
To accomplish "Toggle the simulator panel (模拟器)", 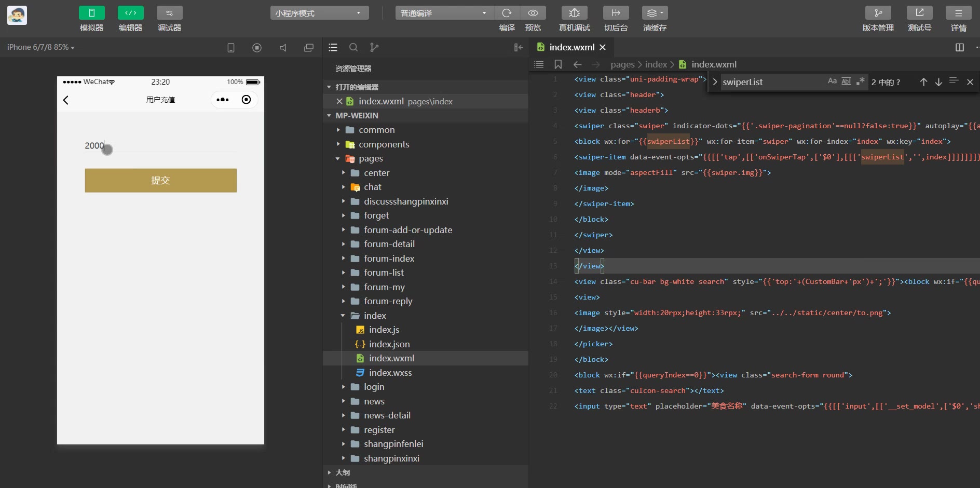I will pyautogui.click(x=91, y=13).
